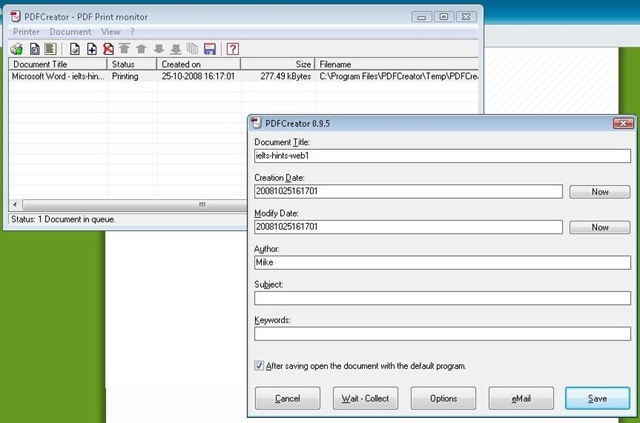Click the Size column header
Screen dimensions: 640x423
278,64
